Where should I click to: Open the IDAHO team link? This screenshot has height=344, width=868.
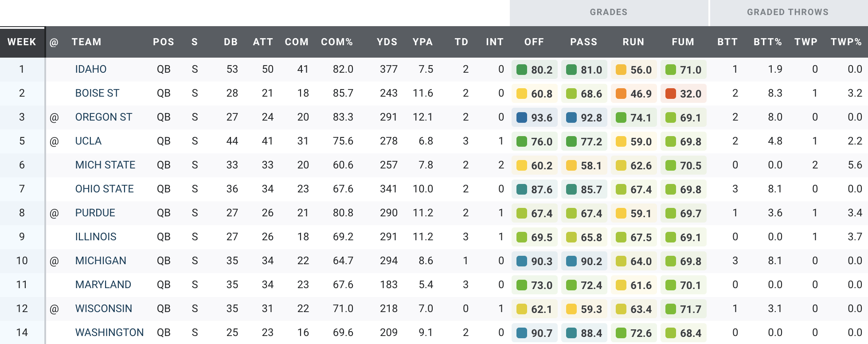91,69
